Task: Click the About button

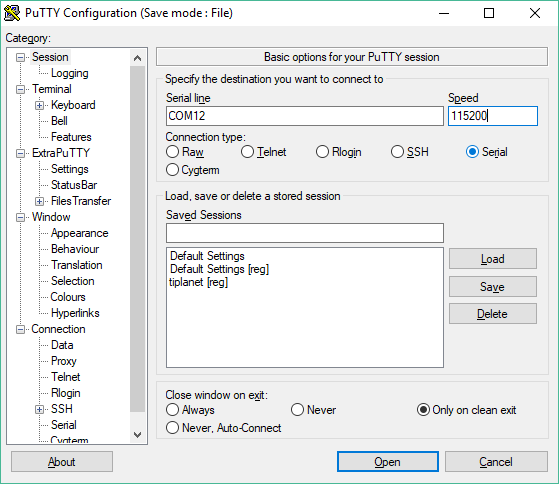Action: 62,462
